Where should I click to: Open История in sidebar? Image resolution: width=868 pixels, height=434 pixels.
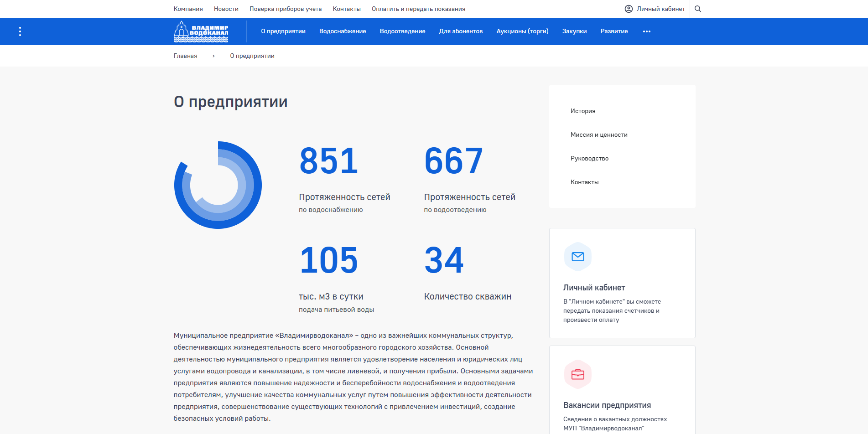click(583, 111)
